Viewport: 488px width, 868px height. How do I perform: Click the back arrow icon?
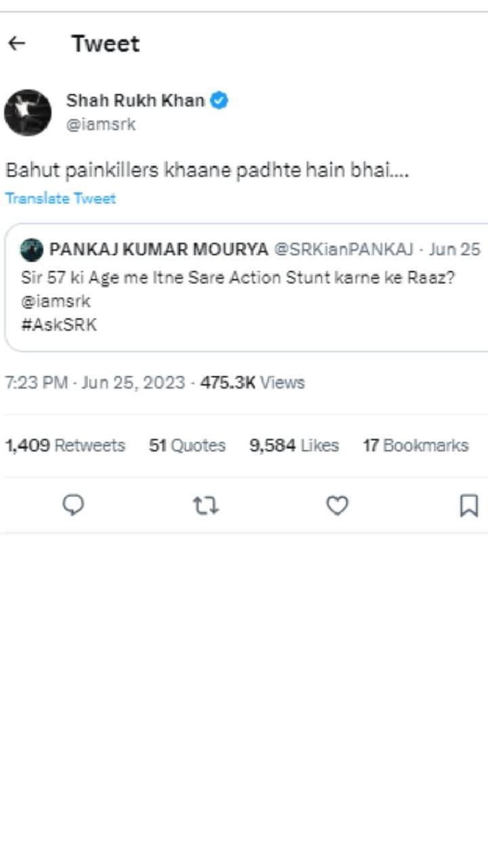coord(16,43)
